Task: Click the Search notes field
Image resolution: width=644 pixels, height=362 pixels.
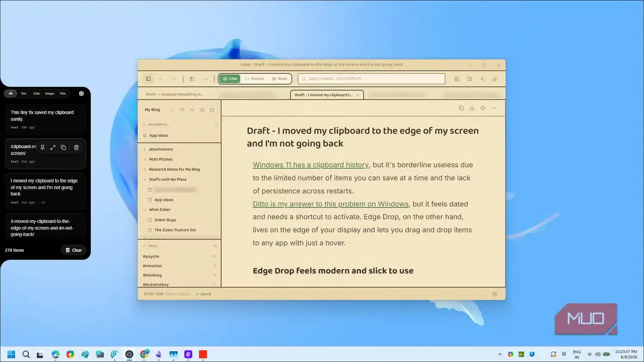Action: point(371,79)
